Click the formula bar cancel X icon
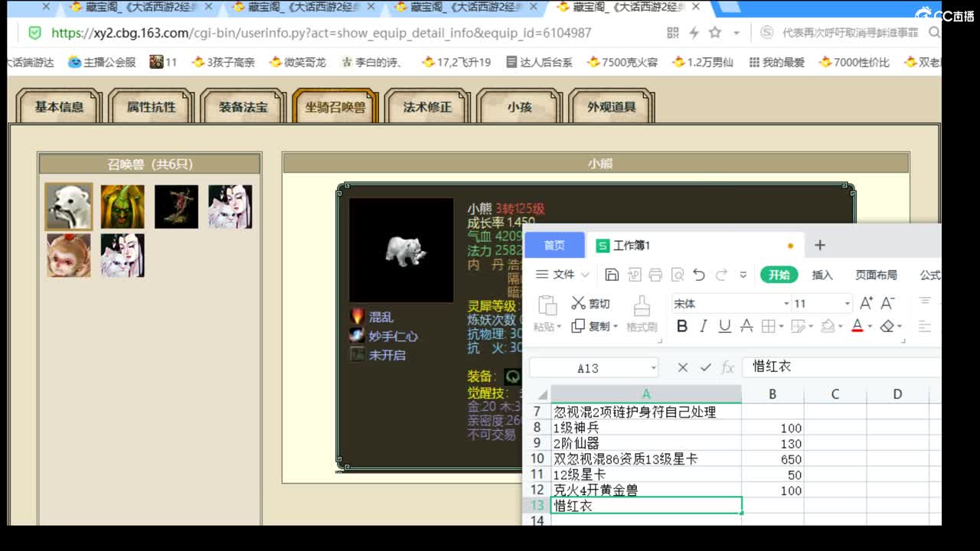The height and width of the screenshot is (551, 980). (682, 368)
